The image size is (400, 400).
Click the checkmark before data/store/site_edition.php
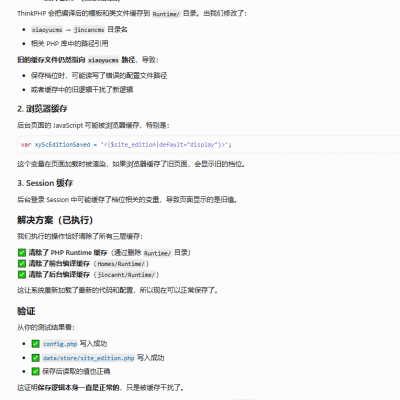(35, 358)
